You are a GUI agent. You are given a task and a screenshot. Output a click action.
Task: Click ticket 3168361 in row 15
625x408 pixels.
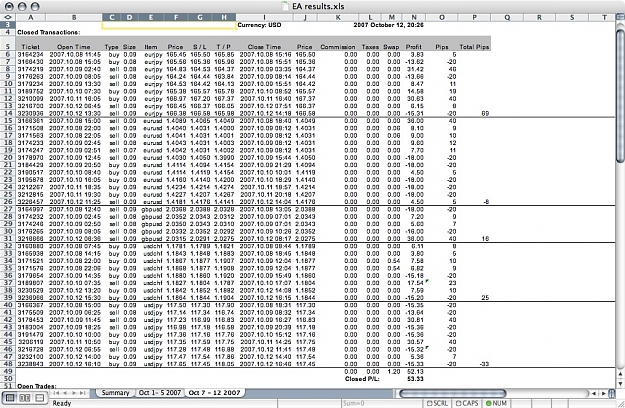pyautogui.click(x=30, y=121)
